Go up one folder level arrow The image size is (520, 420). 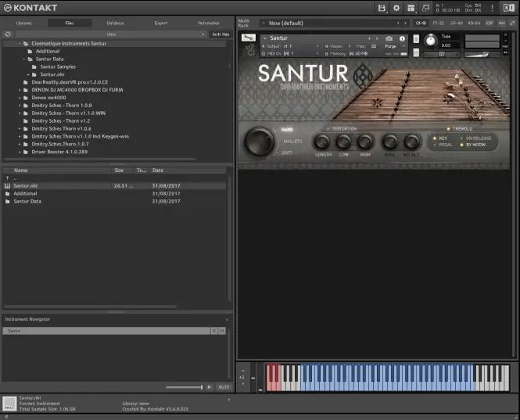click(7, 178)
